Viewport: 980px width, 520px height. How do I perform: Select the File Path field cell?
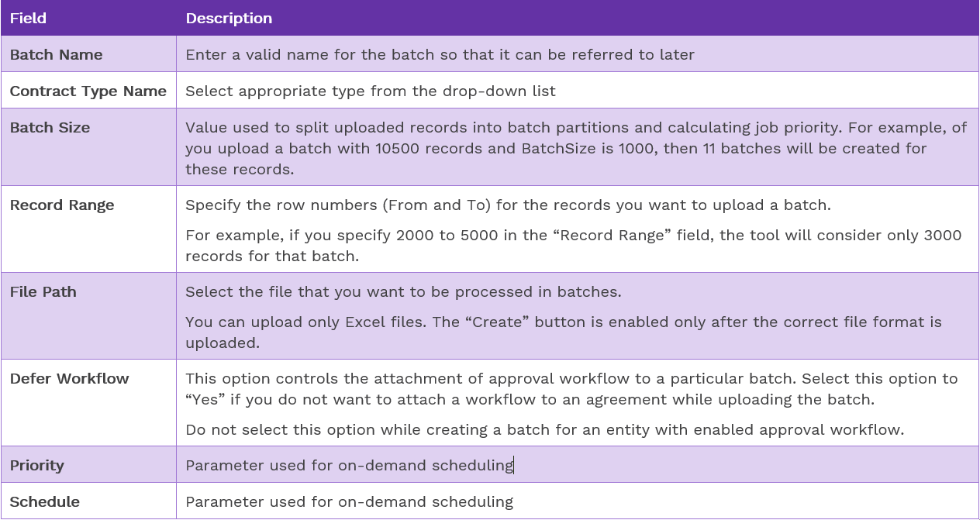point(43,291)
